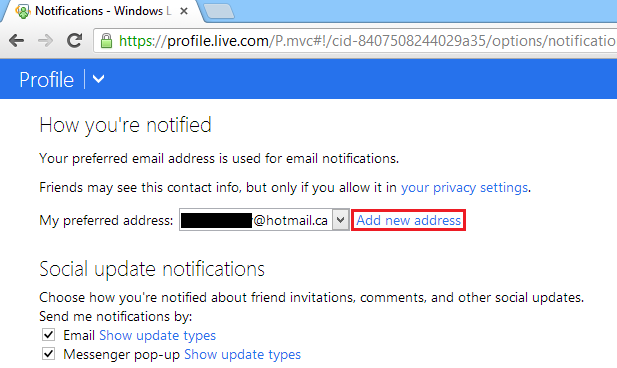This screenshot has width=617, height=368.
Task: Select the @hotmail.ca preferred address field
Action: pyautogui.click(x=256, y=220)
